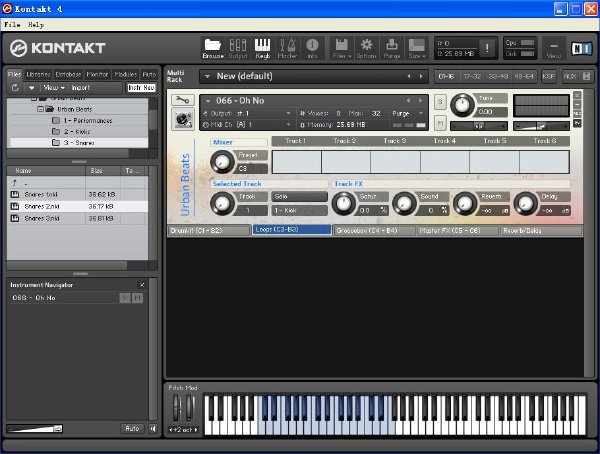Open the Help menu
The height and width of the screenshot is (454, 600).
click(36, 24)
